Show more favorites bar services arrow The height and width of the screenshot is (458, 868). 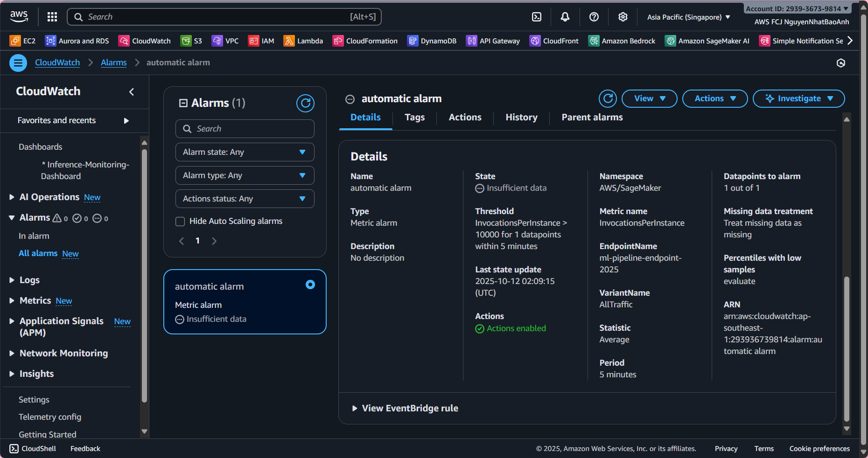click(x=850, y=41)
